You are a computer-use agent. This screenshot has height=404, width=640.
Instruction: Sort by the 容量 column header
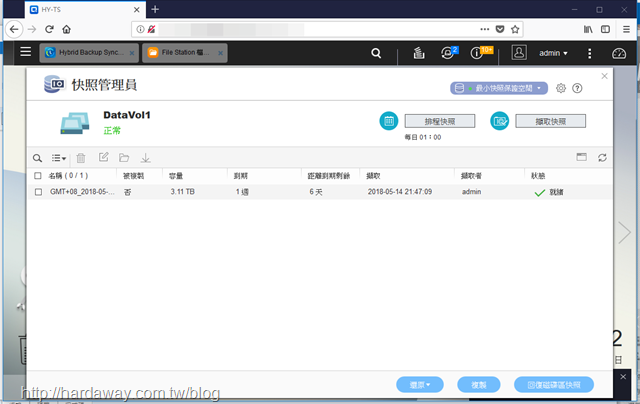176,176
